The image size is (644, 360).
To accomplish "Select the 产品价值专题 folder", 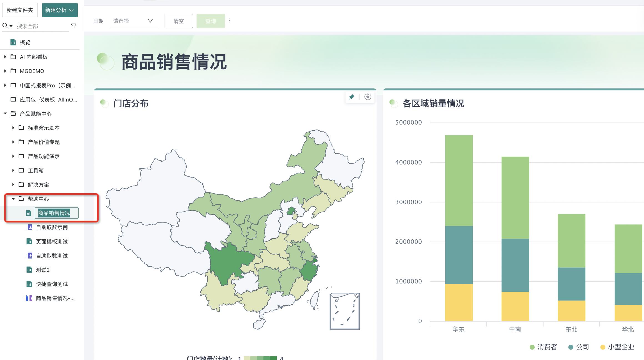I will (44, 142).
